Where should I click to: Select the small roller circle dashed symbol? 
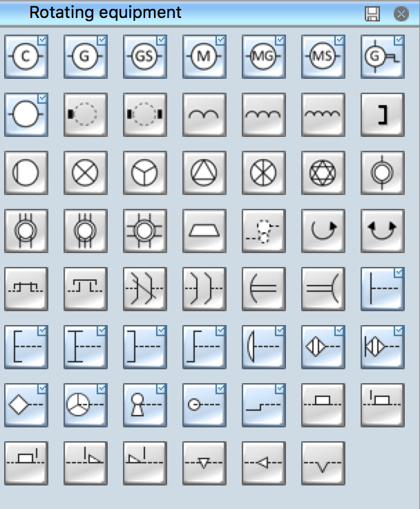[x=204, y=405]
